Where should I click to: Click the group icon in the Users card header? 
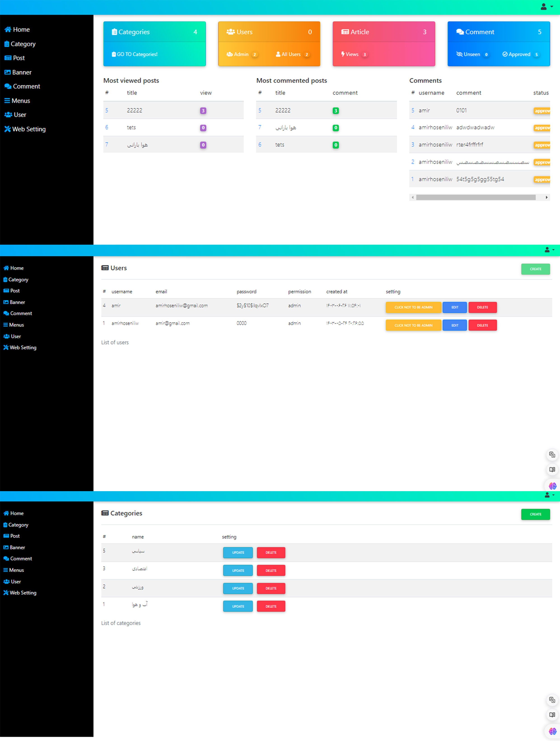[x=231, y=32]
